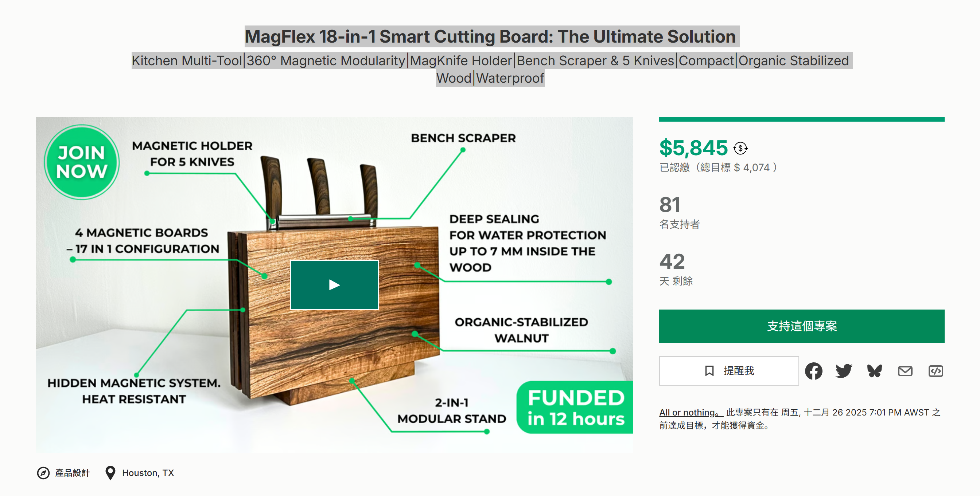Toggle the 提醒我 reminder
Viewport: 980px width, 496px height.
729,371
